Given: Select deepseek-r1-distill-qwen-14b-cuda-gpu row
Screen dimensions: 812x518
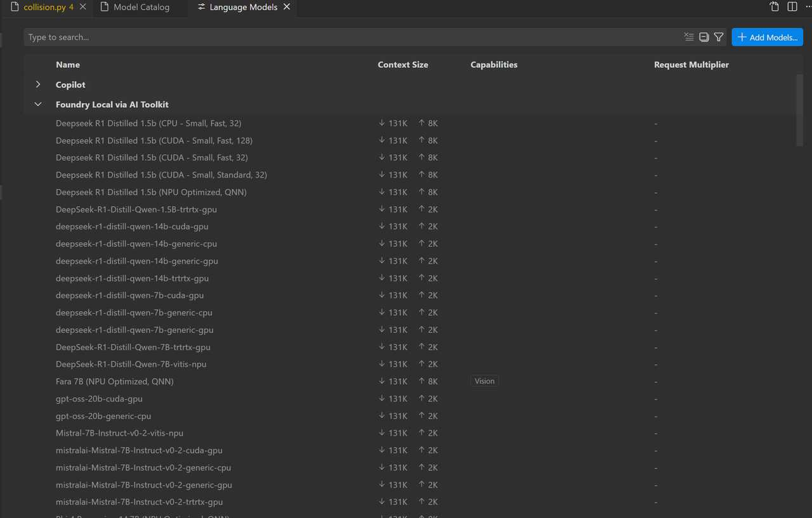Looking at the screenshot, I should pos(410,226).
